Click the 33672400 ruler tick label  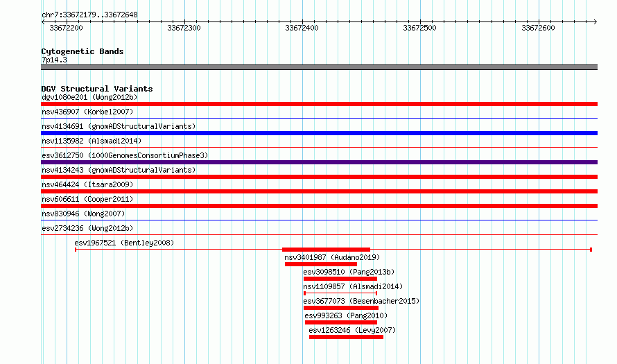pos(302,28)
